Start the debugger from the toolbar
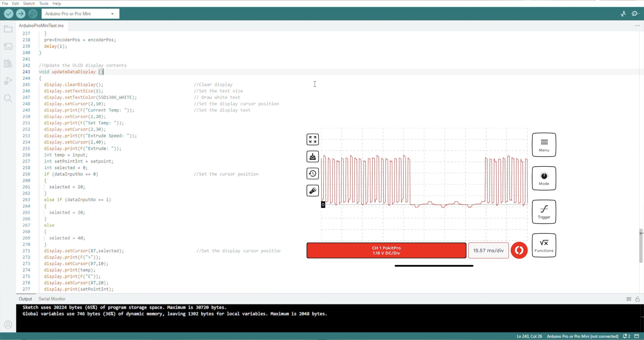644x340 pixels. (x=33, y=14)
